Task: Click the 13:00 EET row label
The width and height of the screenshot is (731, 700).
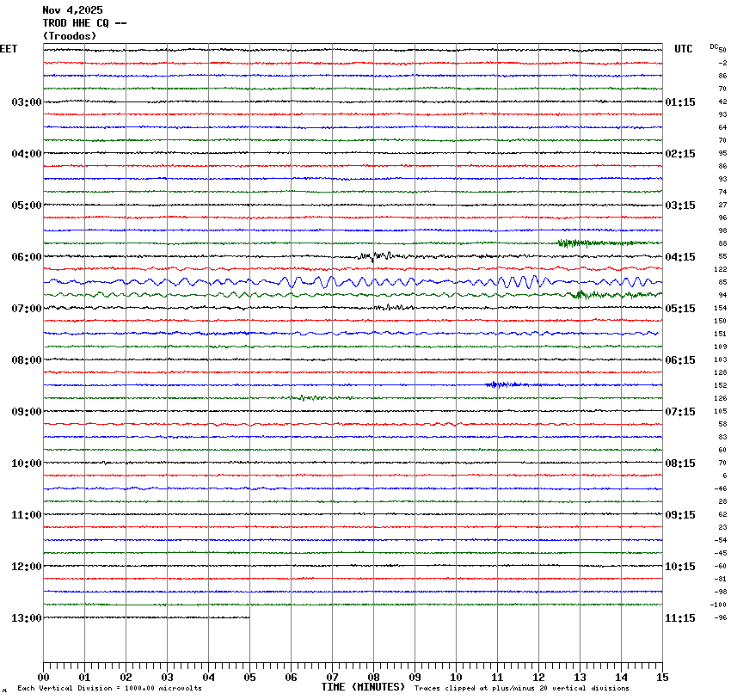Action: 26,618
